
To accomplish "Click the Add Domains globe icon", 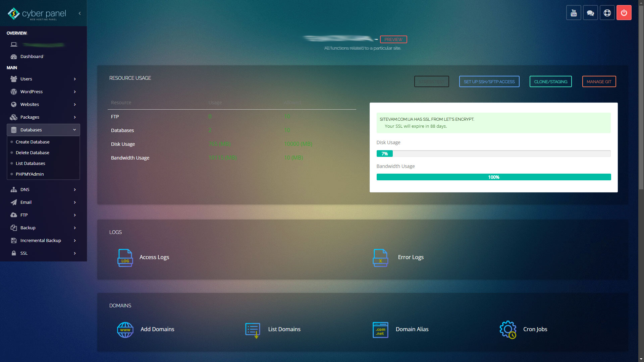I will point(125,330).
